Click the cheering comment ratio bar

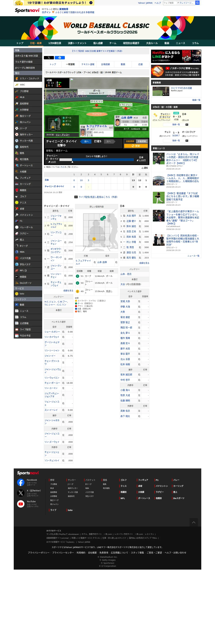[97, 159]
